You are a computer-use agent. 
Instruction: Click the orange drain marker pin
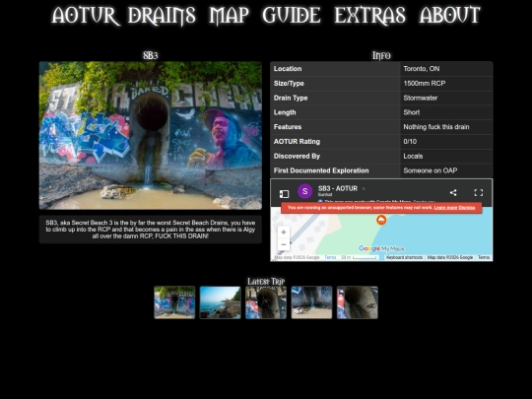[x=381, y=220]
